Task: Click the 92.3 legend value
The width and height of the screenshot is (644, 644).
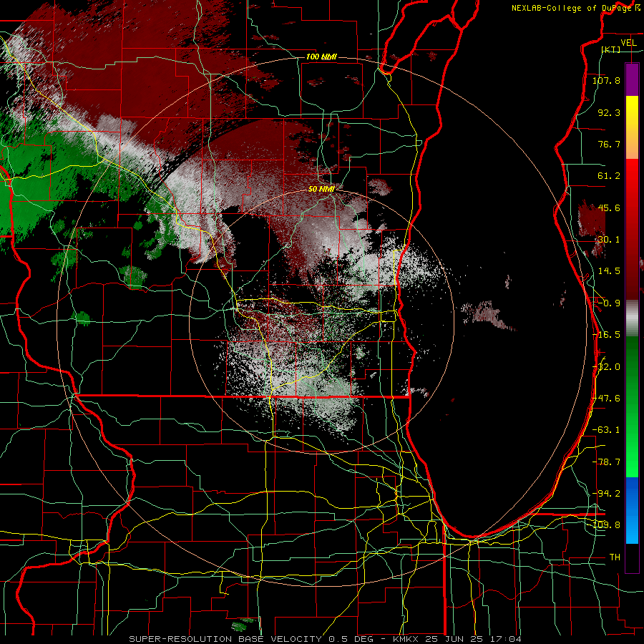Action: pyautogui.click(x=609, y=112)
